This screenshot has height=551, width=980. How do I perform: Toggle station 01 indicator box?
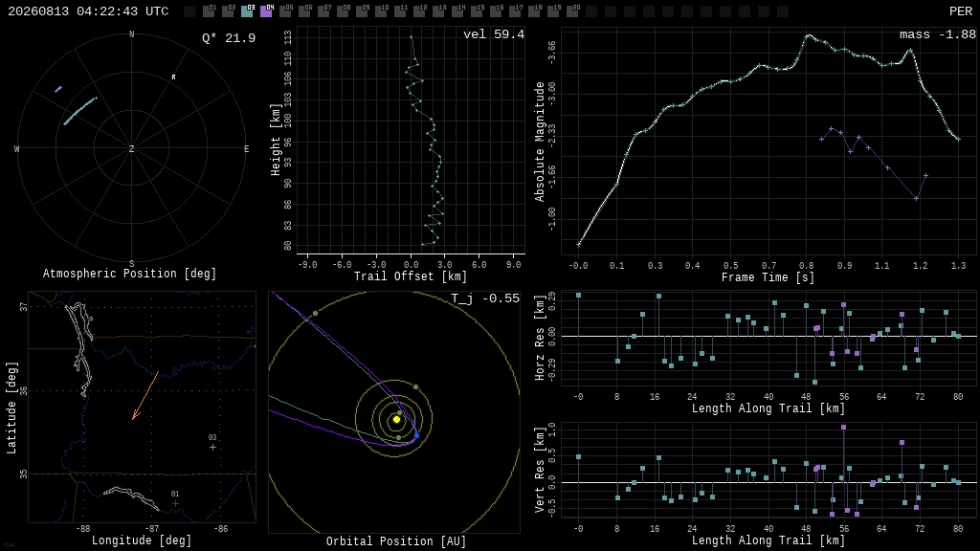tap(209, 11)
